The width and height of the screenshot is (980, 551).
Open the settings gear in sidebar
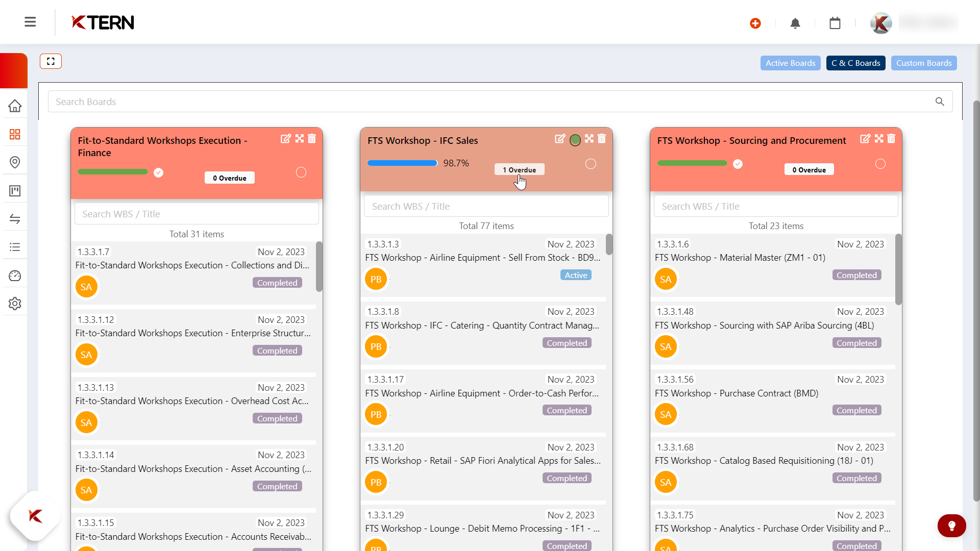click(x=15, y=304)
